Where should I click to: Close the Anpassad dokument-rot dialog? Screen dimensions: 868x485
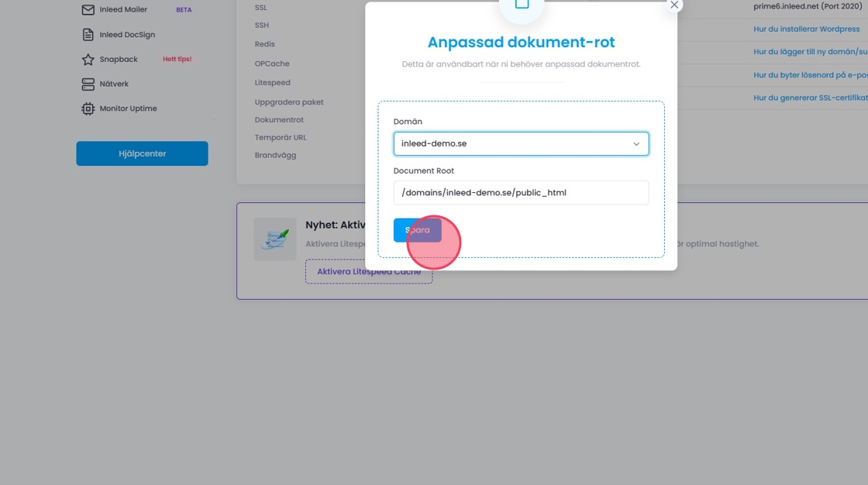(x=674, y=5)
